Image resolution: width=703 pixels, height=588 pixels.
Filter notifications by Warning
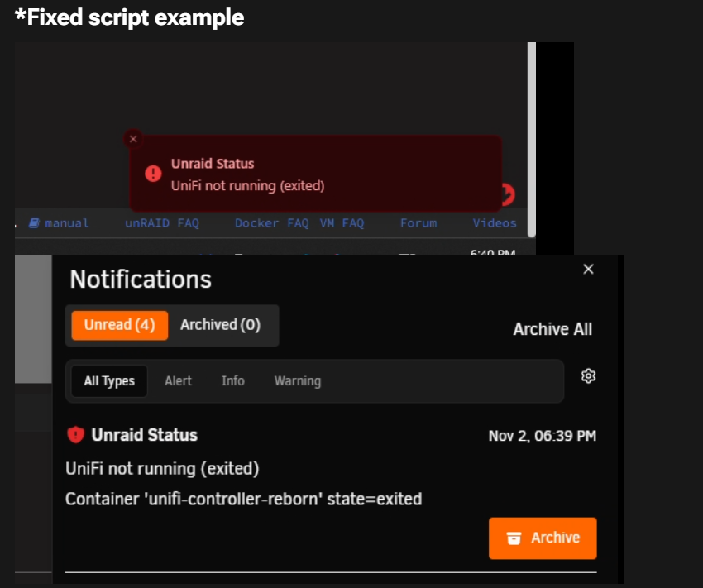coord(298,381)
